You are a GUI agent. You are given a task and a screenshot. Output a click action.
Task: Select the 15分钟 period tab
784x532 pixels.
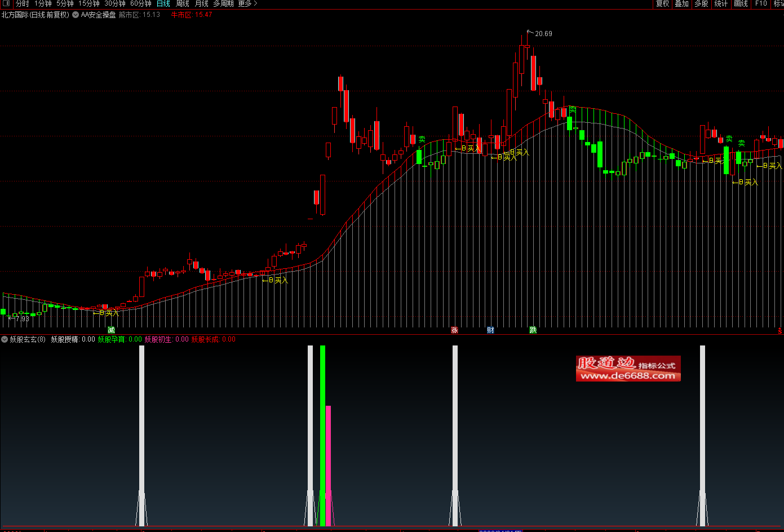click(89, 4)
